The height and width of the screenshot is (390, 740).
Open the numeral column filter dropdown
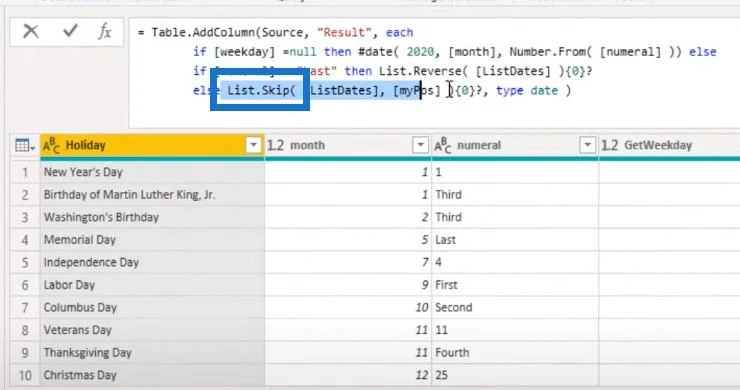587,145
